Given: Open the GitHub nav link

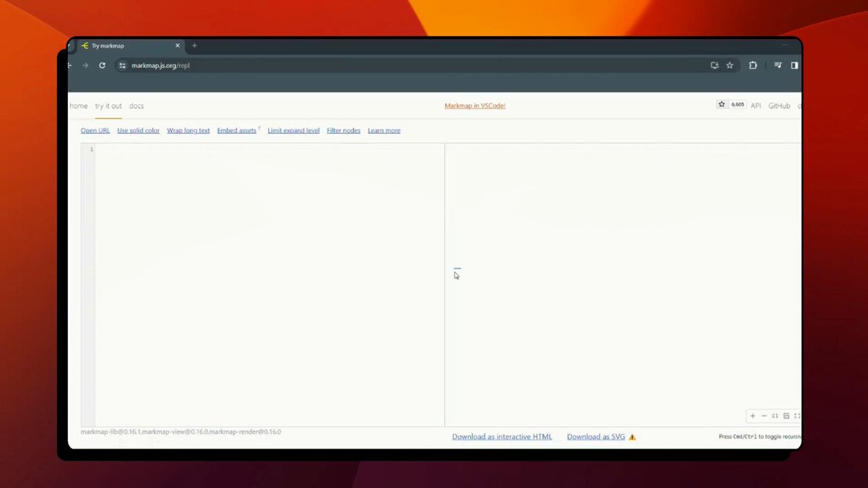Looking at the screenshot, I should pos(779,106).
